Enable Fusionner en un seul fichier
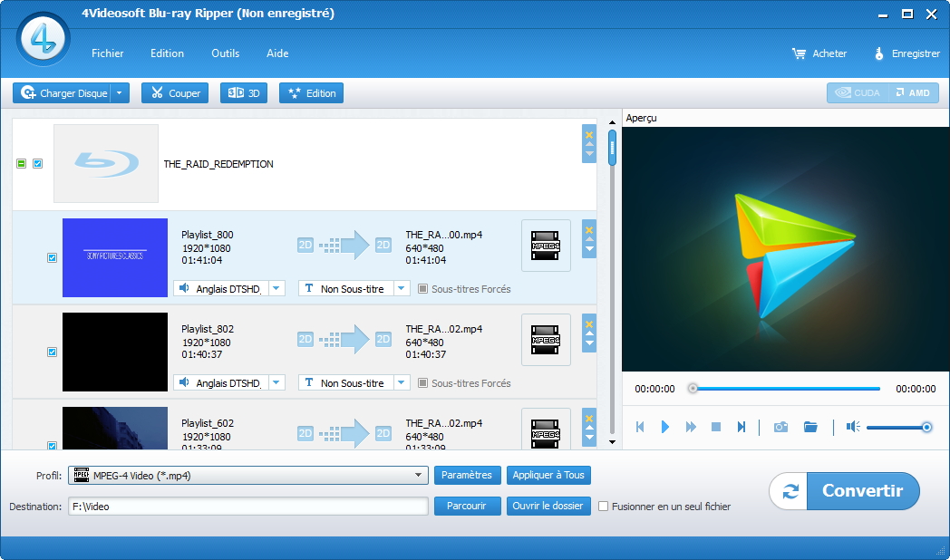The width and height of the screenshot is (950, 560). [x=604, y=507]
